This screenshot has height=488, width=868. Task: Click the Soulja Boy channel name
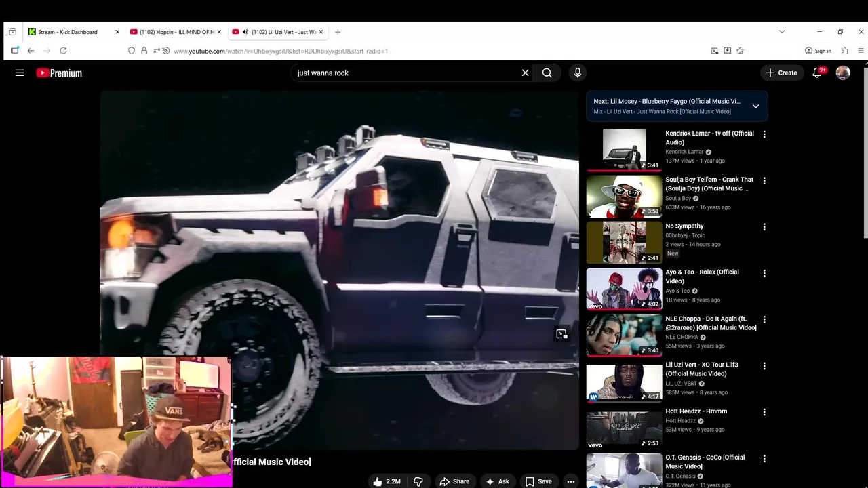pos(678,198)
